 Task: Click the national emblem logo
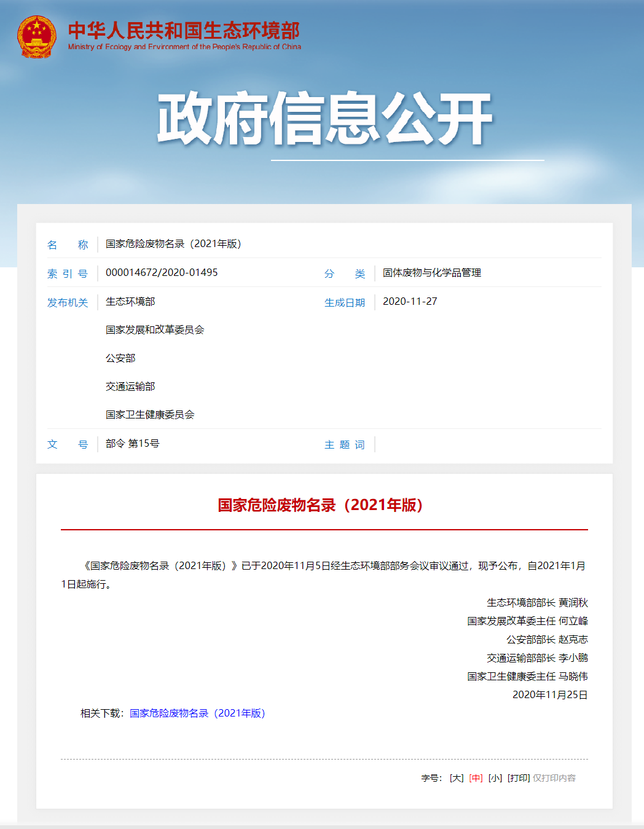pyautogui.click(x=37, y=37)
